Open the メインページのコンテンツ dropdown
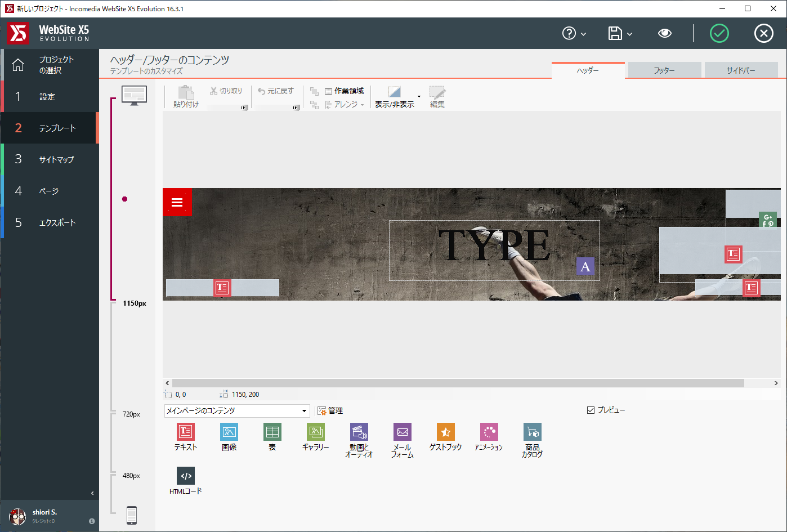Screen dimensions: 787x532 pos(237,411)
